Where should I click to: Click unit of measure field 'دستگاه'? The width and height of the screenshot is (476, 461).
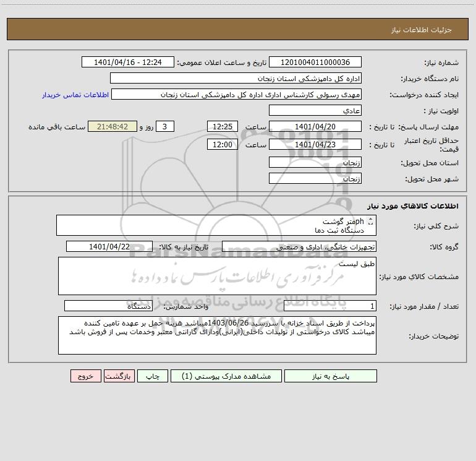pos(108,306)
